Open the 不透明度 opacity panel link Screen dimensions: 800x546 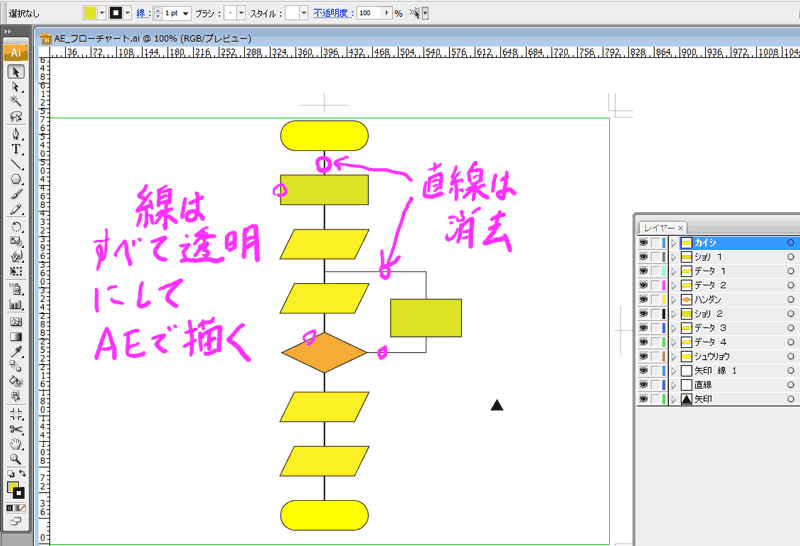tap(332, 13)
